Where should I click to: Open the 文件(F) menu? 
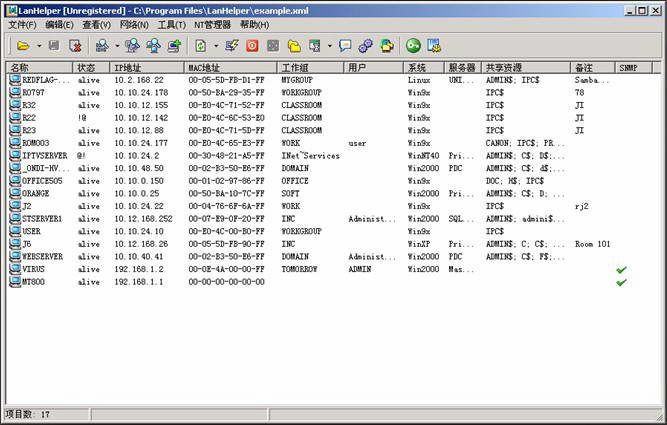pos(23,25)
